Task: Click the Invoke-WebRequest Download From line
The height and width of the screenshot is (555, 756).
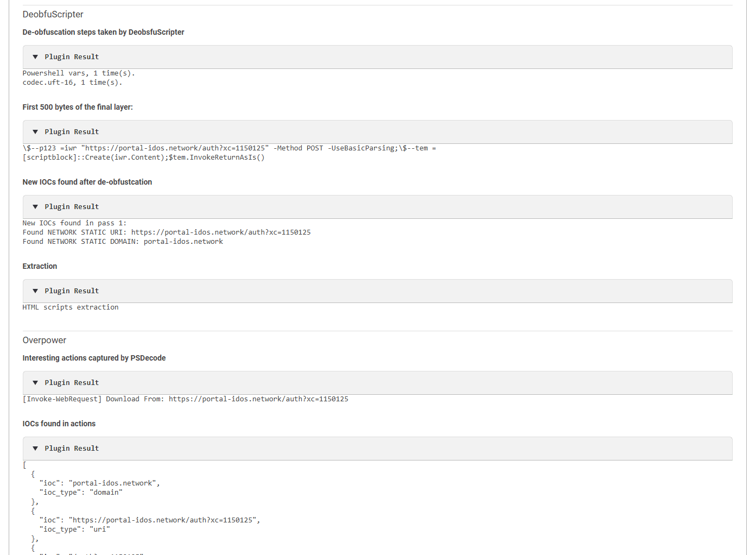Action: tap(185, 399)
